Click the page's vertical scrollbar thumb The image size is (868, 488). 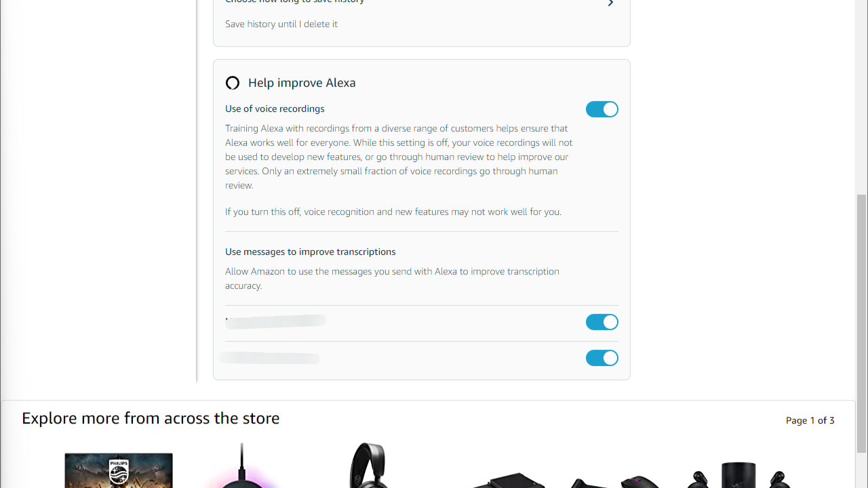pyautogui.click(x=861, y=323)
